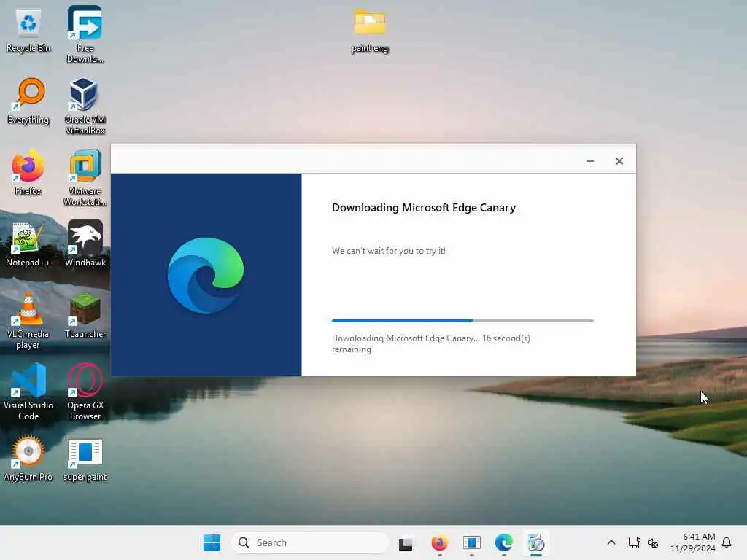Open the Windows Start menu
The image size is (747, 560).
coord(212,542)
